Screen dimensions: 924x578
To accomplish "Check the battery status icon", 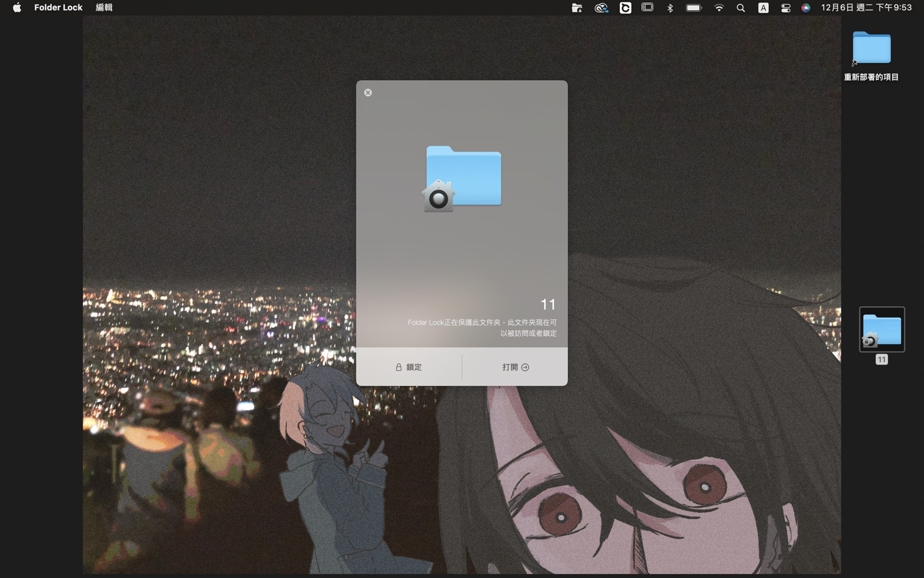I will pyautogui.click(x=694, y=7).
